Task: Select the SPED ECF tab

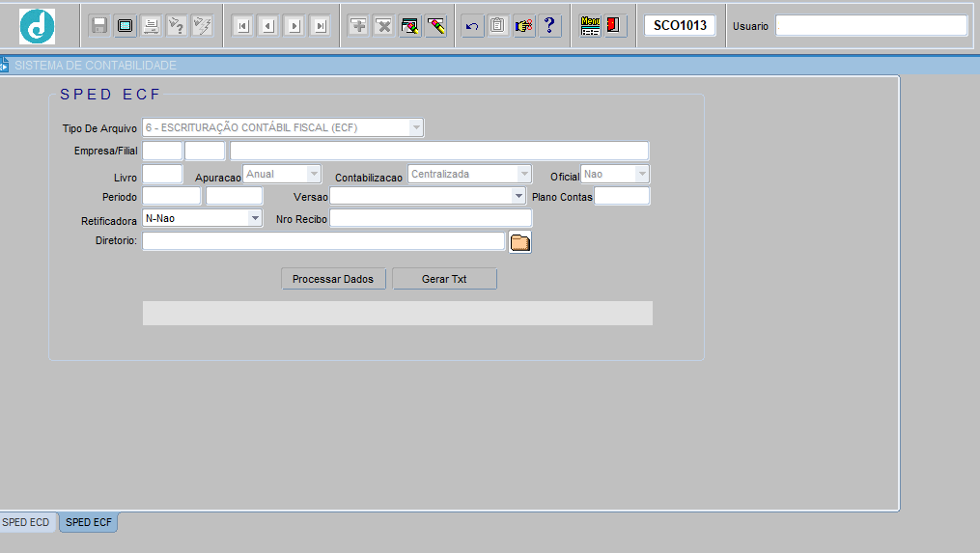Action: tap(89, 522)
